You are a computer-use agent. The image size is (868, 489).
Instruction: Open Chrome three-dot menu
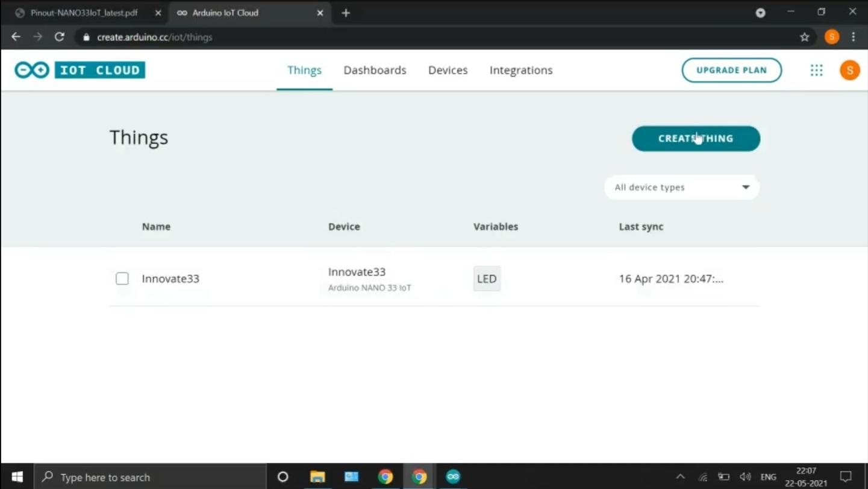click(853, 37)
